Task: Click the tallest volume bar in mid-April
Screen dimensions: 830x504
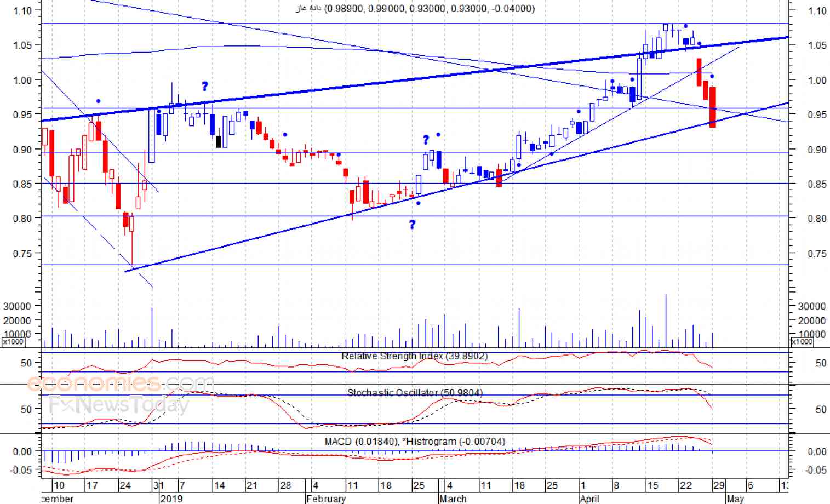Action: [x=666, y=320]
